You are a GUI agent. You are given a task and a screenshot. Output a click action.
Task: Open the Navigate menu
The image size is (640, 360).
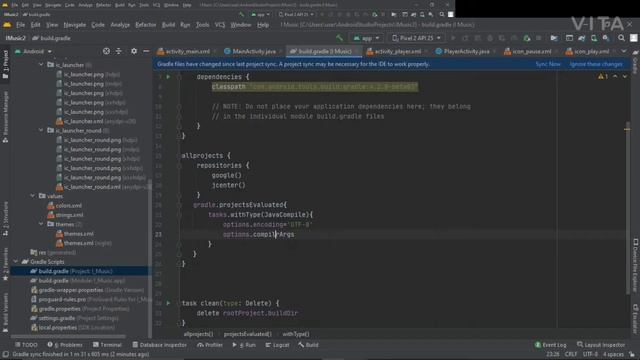pyautogui.click(x=75, y=25)
